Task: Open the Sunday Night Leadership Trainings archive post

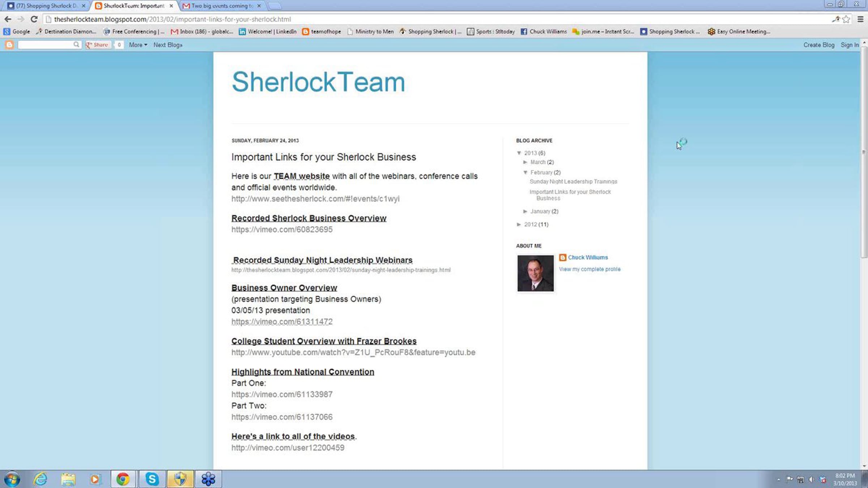Action: [x=573, y=181]
